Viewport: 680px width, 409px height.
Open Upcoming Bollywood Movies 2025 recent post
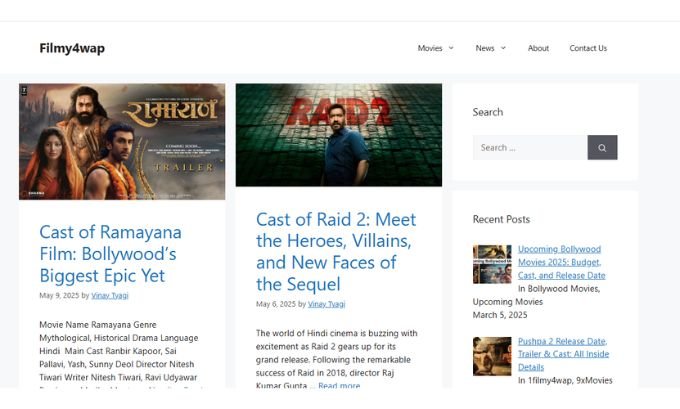562,262
